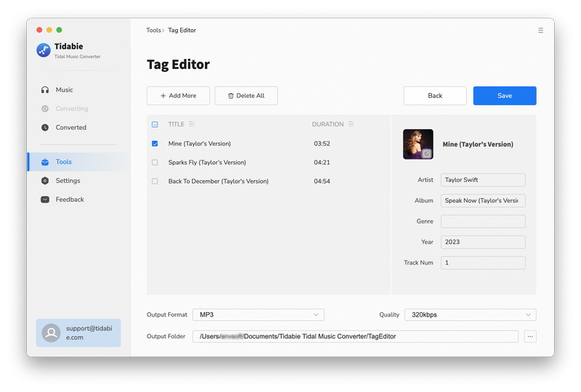Image resolution: width=581 pixels, height=392 pixels.
Task: Click the album cover thumbnail
Action: 418,144
